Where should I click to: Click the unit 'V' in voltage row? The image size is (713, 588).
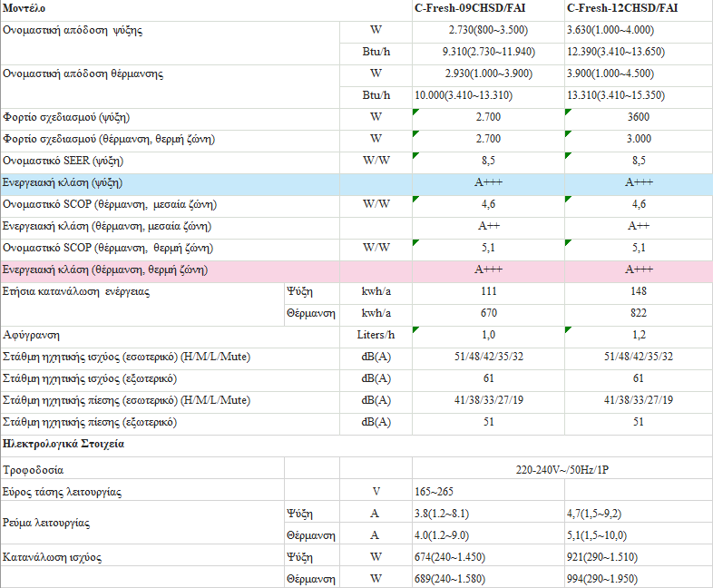[x=376, y=492]
